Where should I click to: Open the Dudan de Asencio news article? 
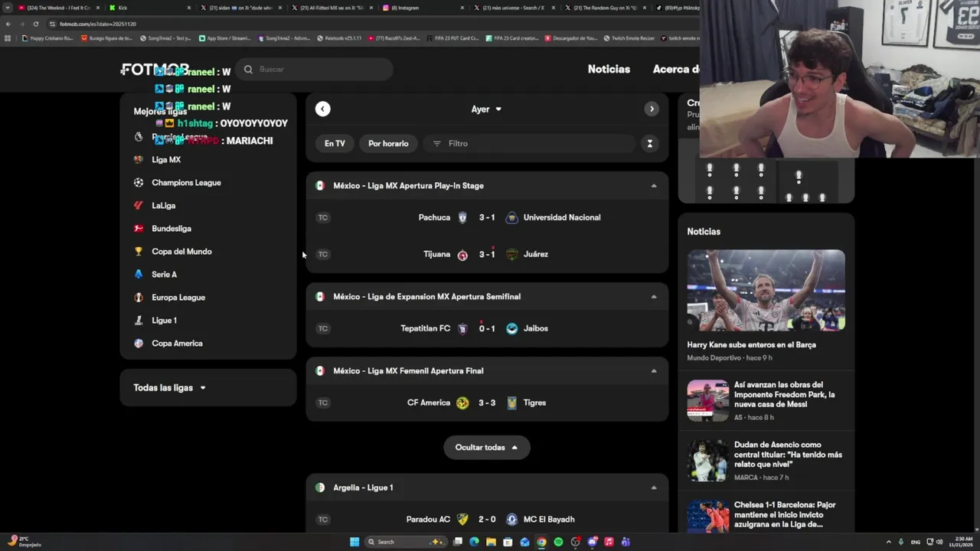point(788,455)
